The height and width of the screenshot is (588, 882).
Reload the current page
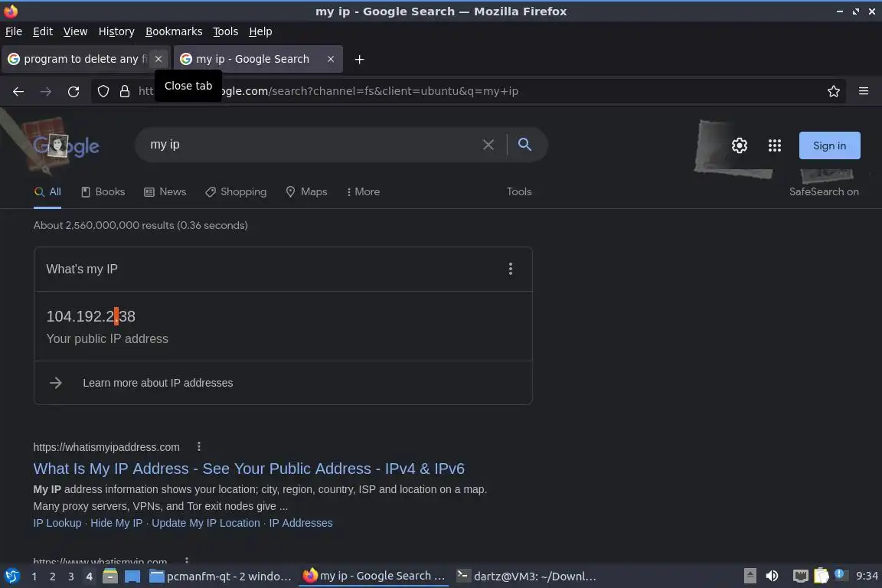point(73,91)
